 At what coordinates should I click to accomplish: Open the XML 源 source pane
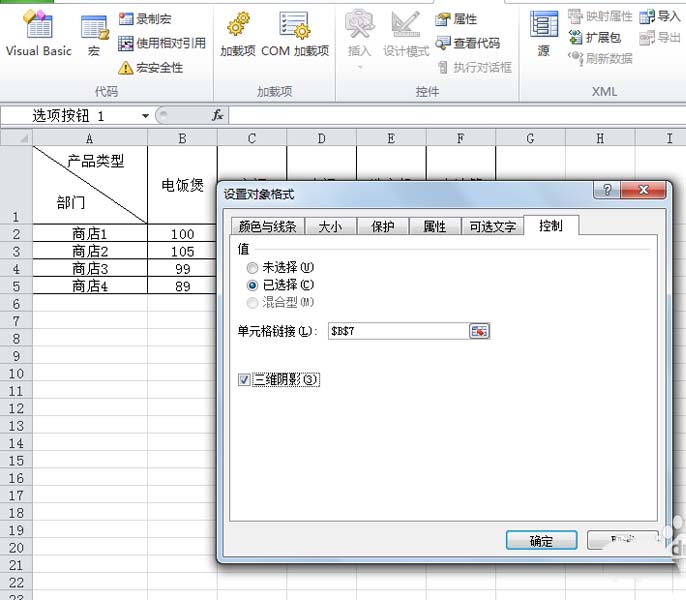pos(544,34)
